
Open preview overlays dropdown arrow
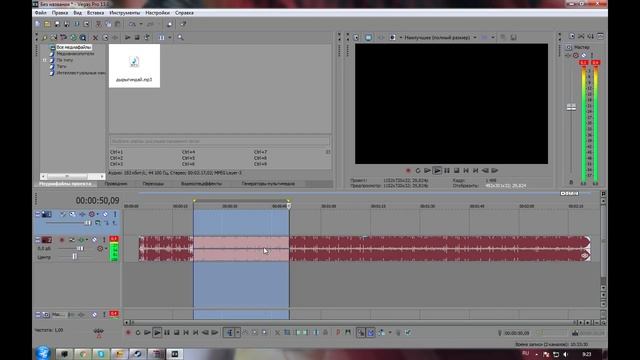[x=493, y=38]
